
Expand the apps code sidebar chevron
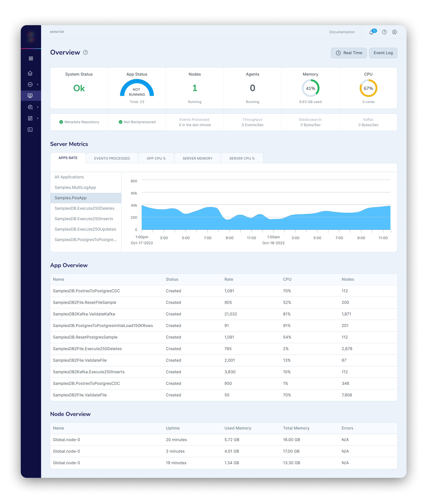point(38,84)
